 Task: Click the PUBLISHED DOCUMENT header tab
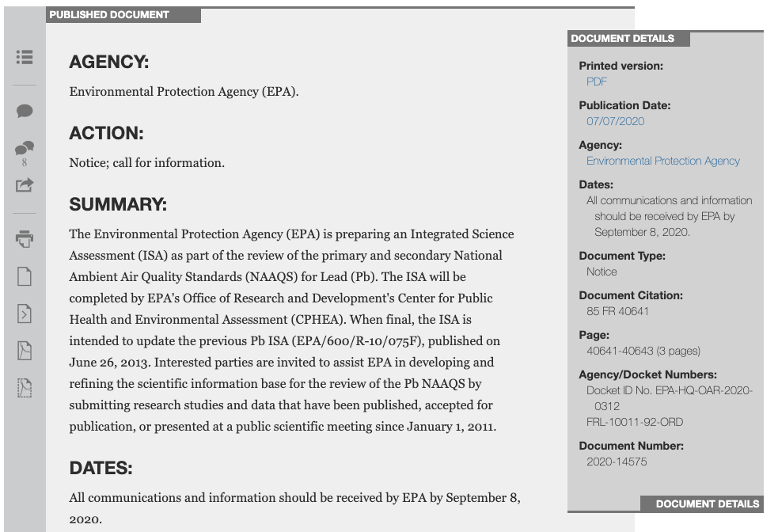[108, 14]
